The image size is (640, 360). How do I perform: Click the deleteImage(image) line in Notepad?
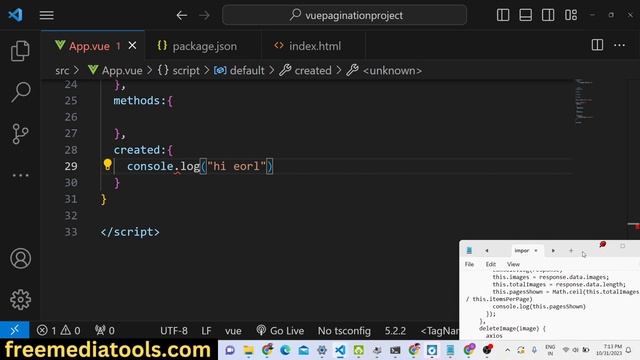[512, 328]
